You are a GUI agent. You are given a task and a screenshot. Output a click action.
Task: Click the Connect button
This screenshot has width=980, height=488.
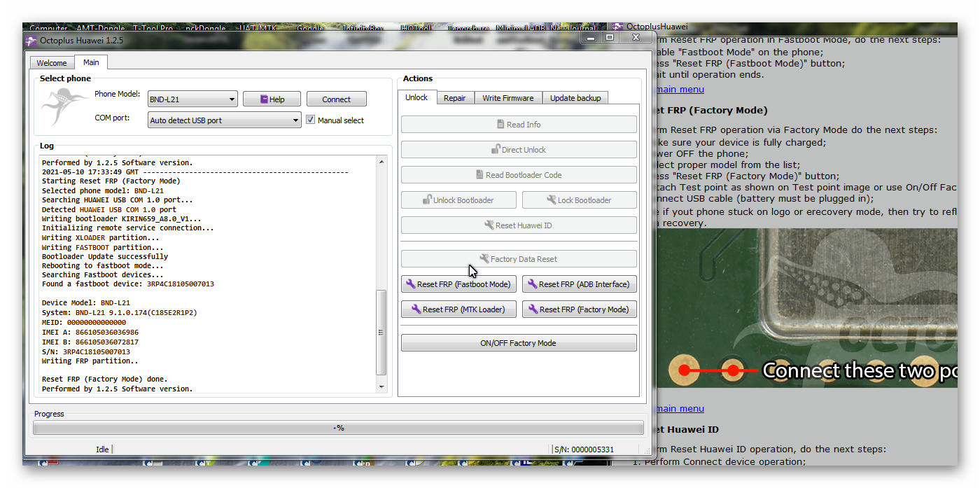click(x=336, y=99)
